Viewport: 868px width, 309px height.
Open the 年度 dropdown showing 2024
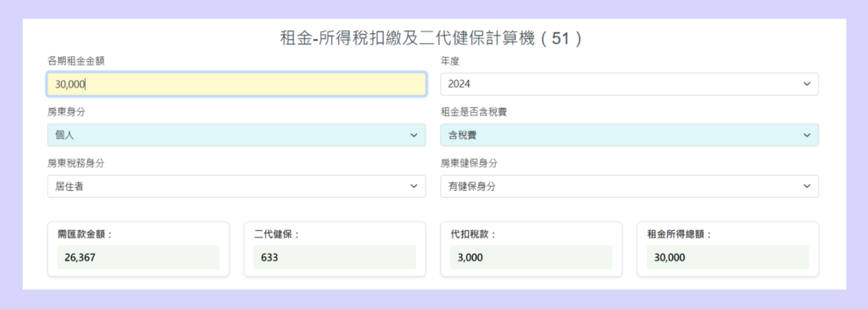coord(630,84)
